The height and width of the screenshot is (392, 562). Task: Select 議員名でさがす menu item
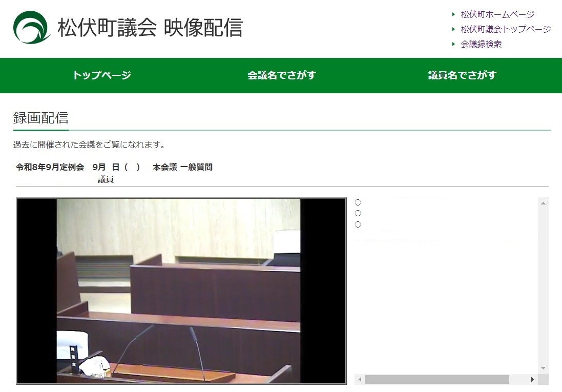(x=462, y=75)
